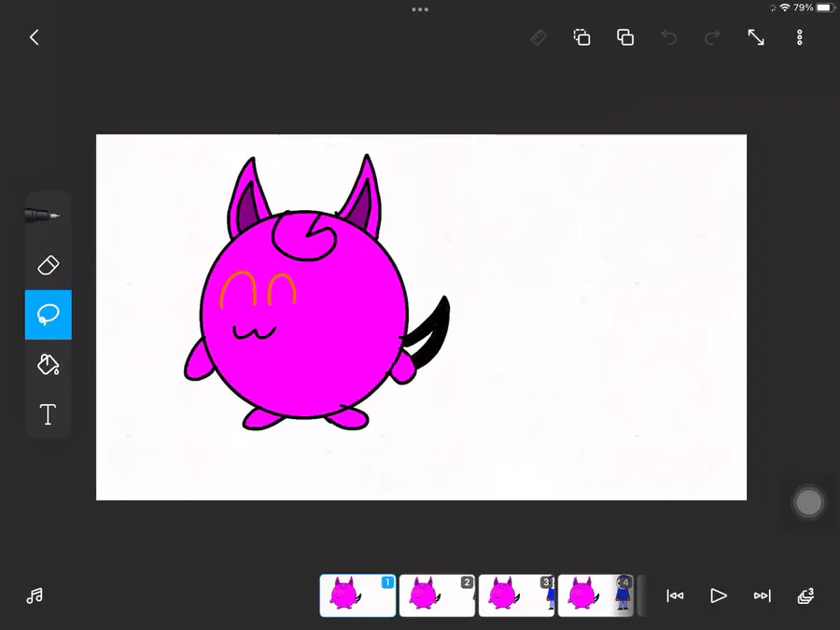The width and height of the screenshot is (840, 630).
Task: Tap the battery indicator in status bar
Action: pyautogui.click(x=825, y=7)
